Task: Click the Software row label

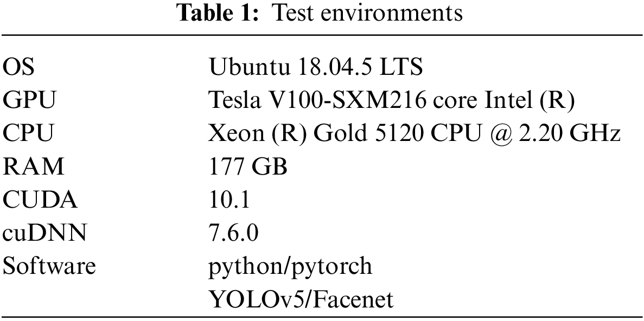Action: (49, 266)
